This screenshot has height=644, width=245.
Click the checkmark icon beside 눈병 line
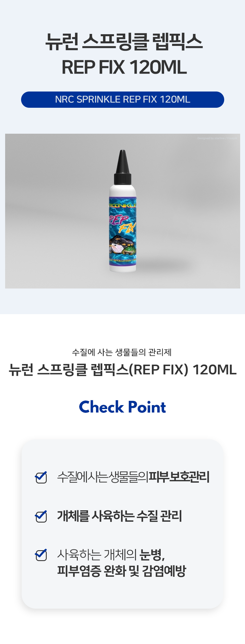coord(41,554)
